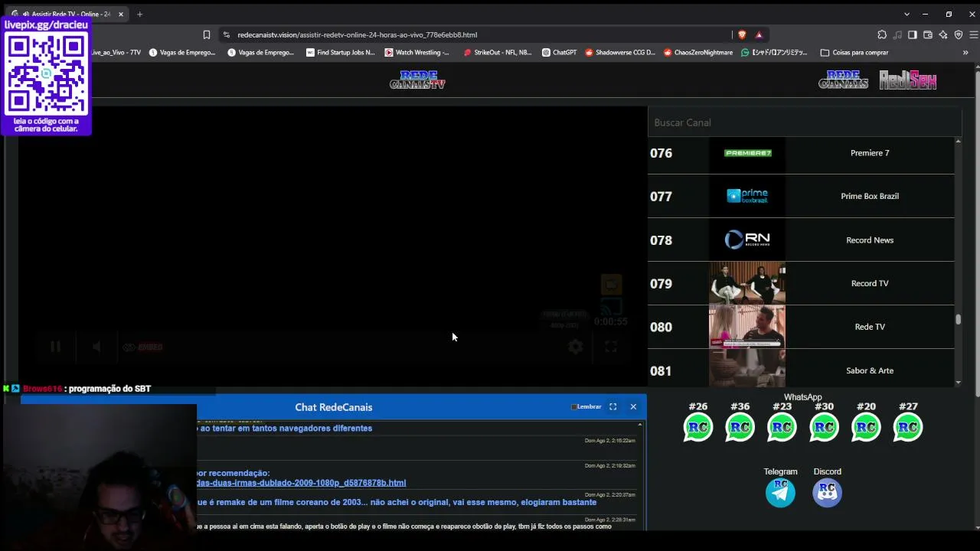Toggle the browser sidebar panel
The image size is (980, 551).
(913, 34)
